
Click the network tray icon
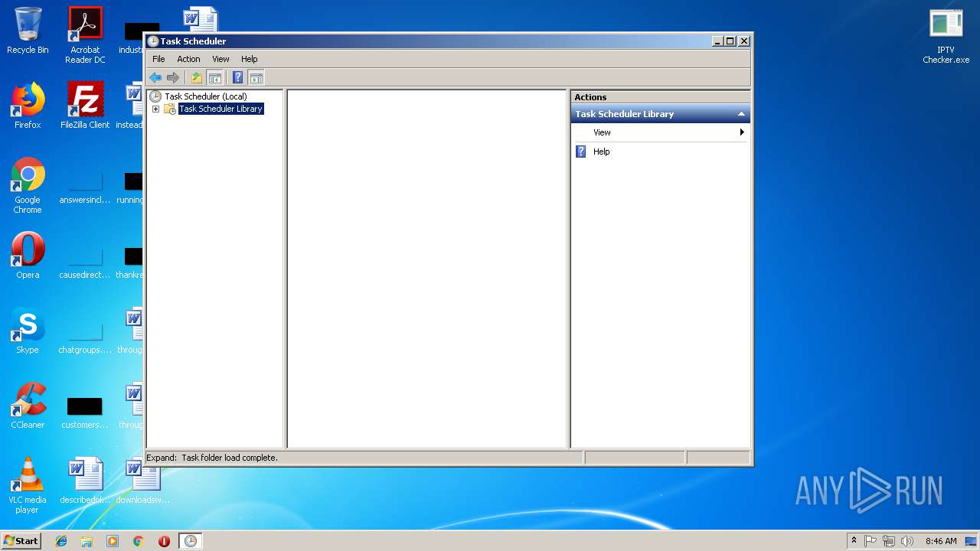tap(889, 541)
